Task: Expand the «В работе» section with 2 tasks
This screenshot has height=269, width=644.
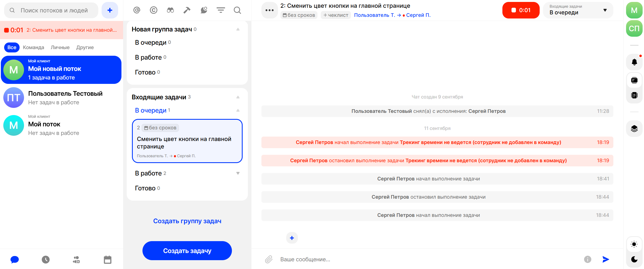Action: pos(238,173)
